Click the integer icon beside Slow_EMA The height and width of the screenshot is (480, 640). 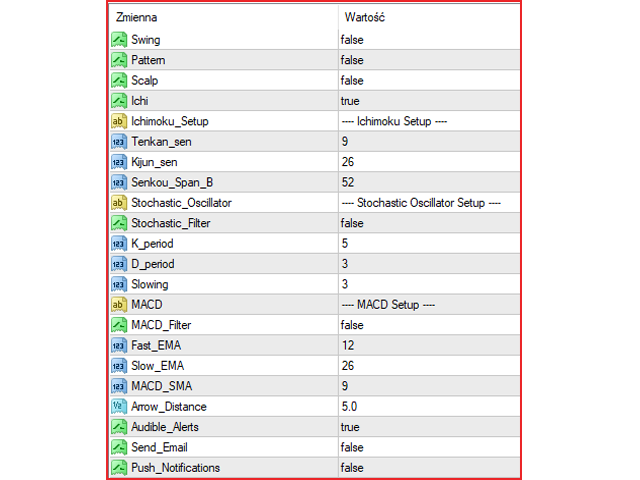[x=119, y=366]
